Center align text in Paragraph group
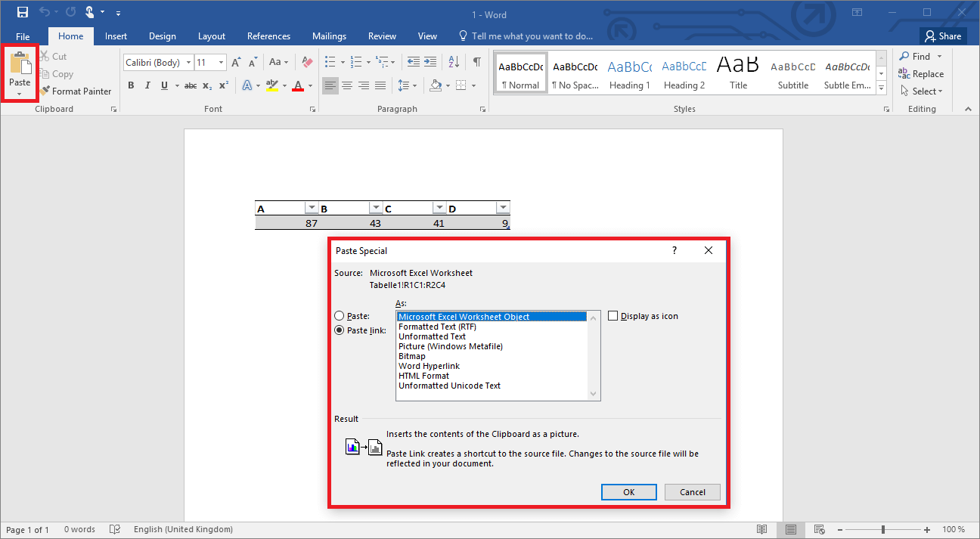The image size is (980, 539). 347,85
